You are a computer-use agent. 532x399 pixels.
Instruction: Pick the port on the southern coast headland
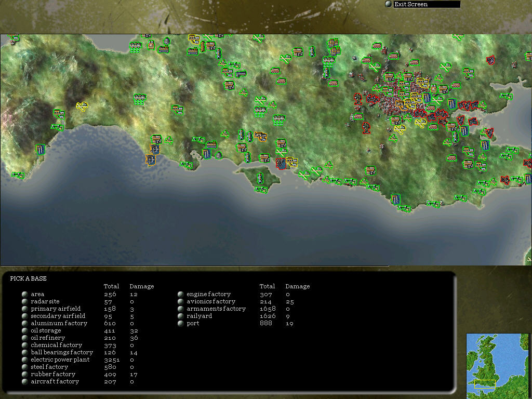click(395, 199)
